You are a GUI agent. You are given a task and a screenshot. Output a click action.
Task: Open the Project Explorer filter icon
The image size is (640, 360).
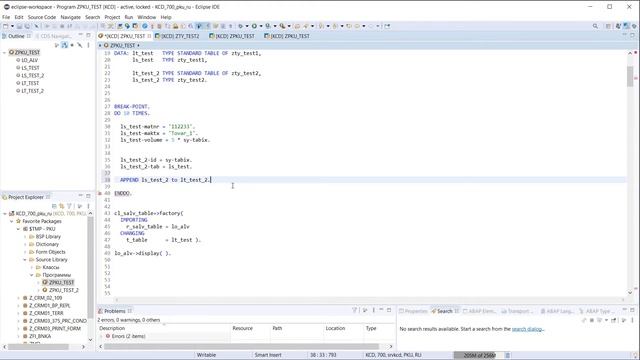(x=69, y=206)
